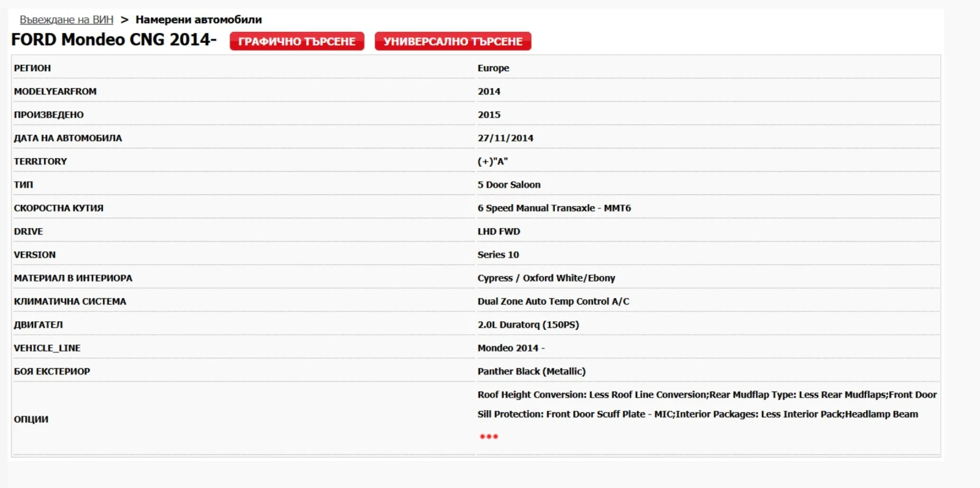
Task: Select the TERRITORY row label
Action: 40,161
